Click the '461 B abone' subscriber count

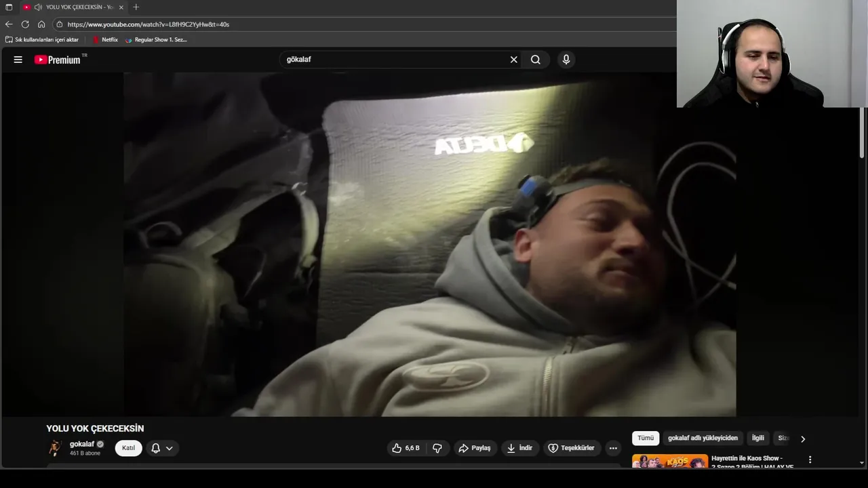[85, 453]
